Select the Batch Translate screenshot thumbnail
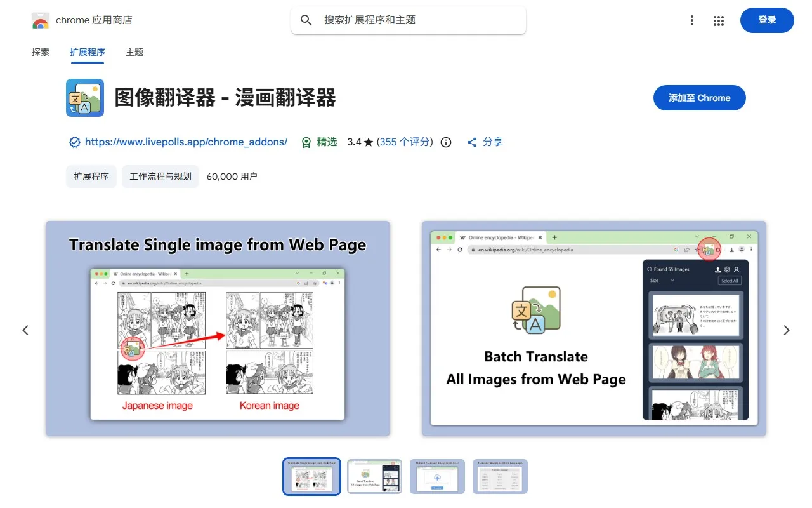Viewport: 812px width, 508px height. 374,476
